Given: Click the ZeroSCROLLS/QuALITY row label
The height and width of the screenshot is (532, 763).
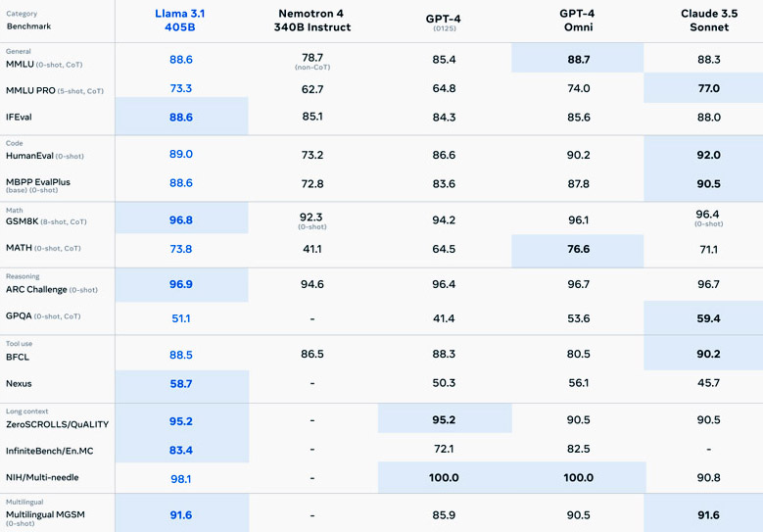Looking at the screenshot, I should 57,424.
